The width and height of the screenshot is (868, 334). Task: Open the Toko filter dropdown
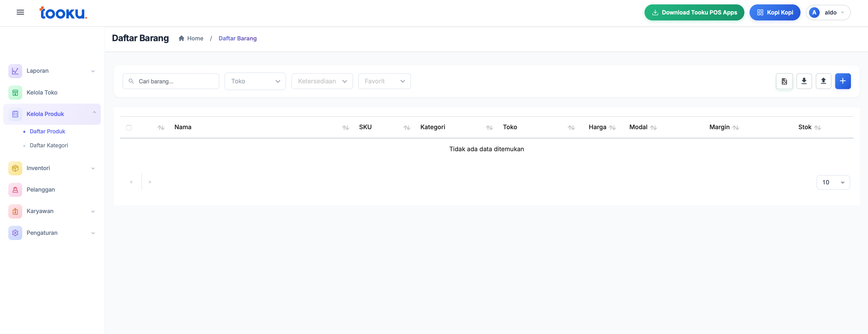tap(255, 81)
